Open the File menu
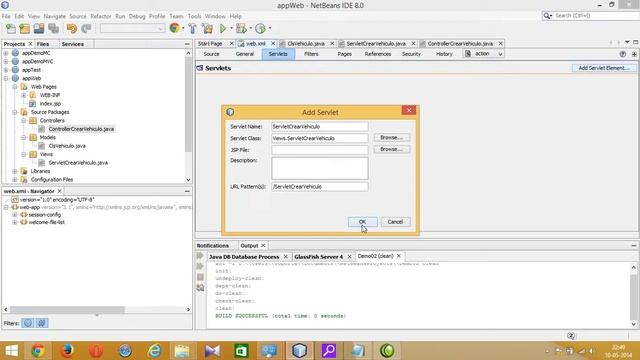This screenshot has height=360, width=640. [6, 16]
